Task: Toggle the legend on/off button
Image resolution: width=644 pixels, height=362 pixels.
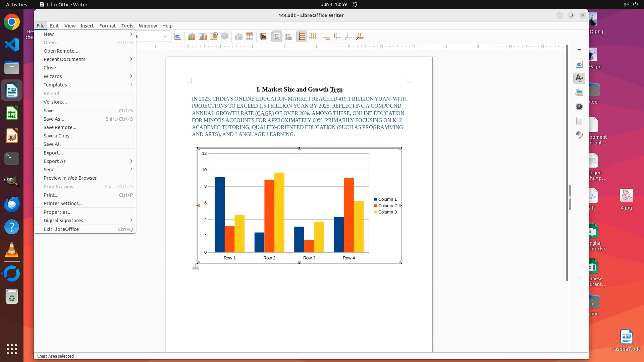Action: click(x=277, y=37)
